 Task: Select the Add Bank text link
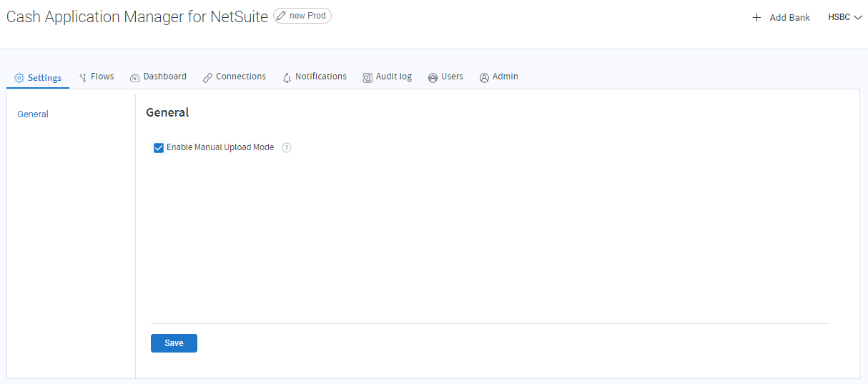pyautogui.click(x=789, y=17)
